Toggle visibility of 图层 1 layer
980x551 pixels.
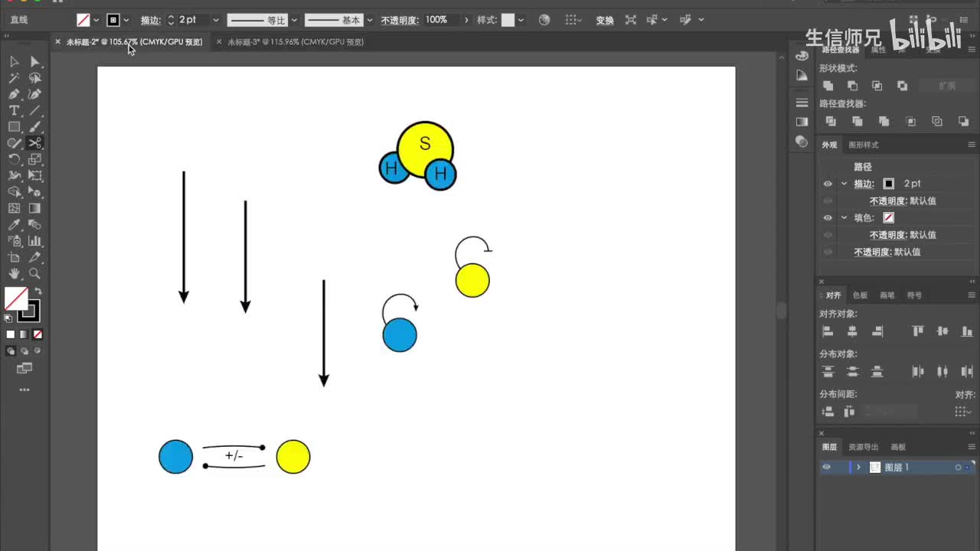pos(826,467)
